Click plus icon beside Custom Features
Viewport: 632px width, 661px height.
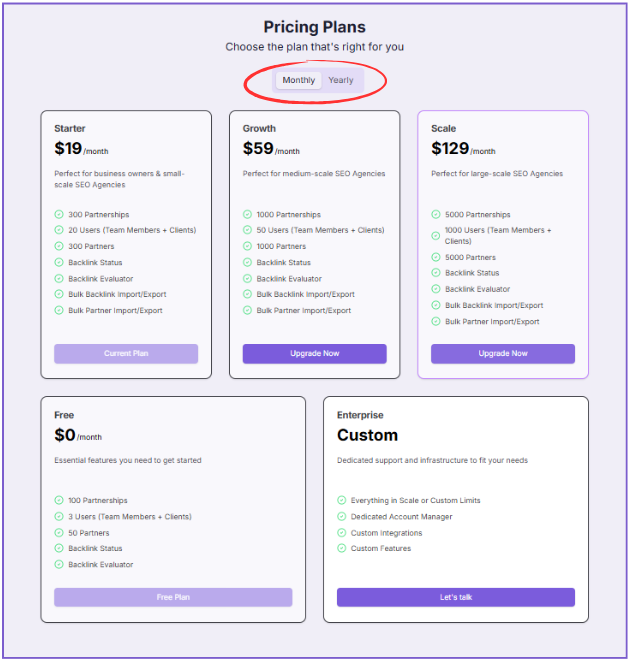pos(342,549)
